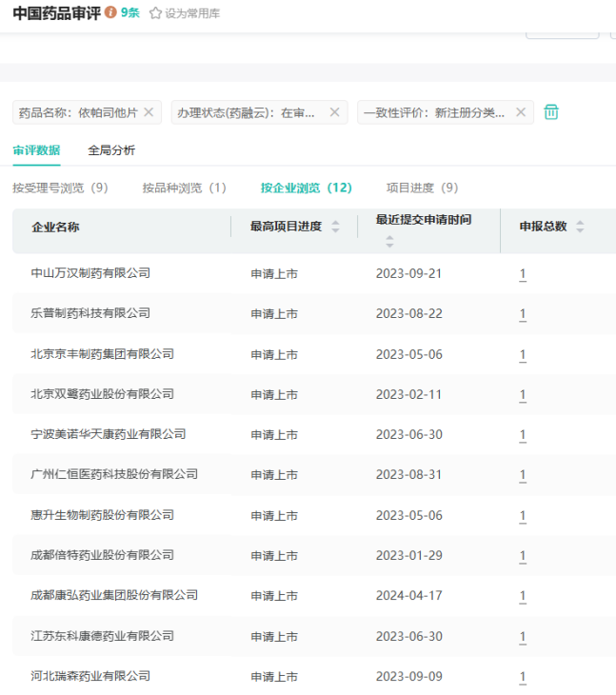Remove the 一致性评价 filter tag
616x695 pixels.
[x=520, y=112]
